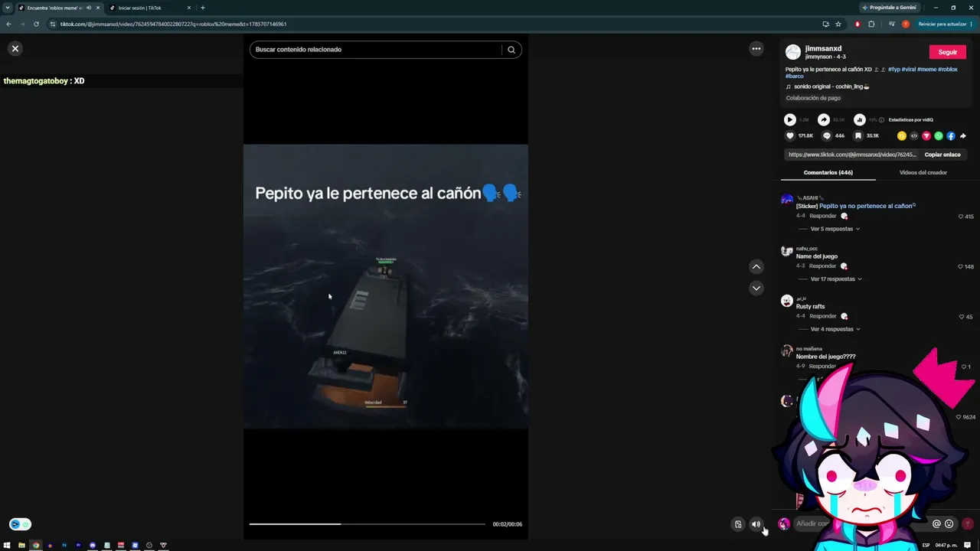Follow jimmsanxd with the Seguir button
This screenshot has height=551, width=980.
948,52
